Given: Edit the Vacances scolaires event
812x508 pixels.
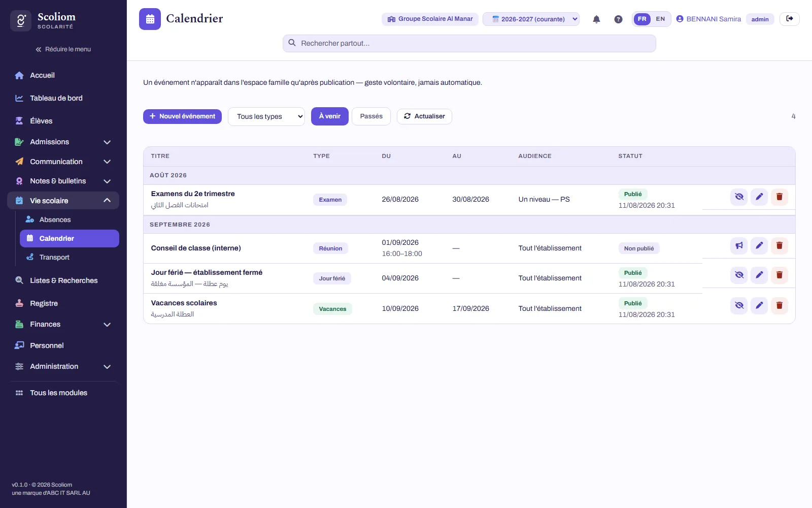Looking at the screenshot, I should tap(759, 305).
